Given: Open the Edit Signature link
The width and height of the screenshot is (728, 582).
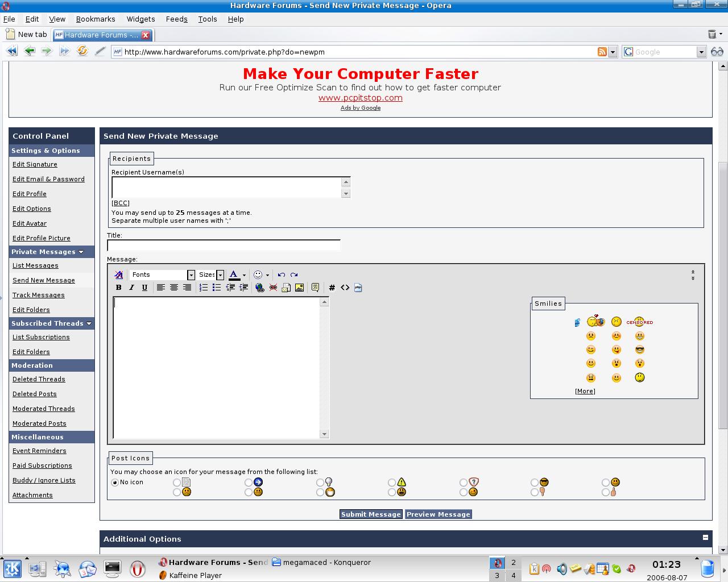Looking at the screenshot, I should [35, 164].
